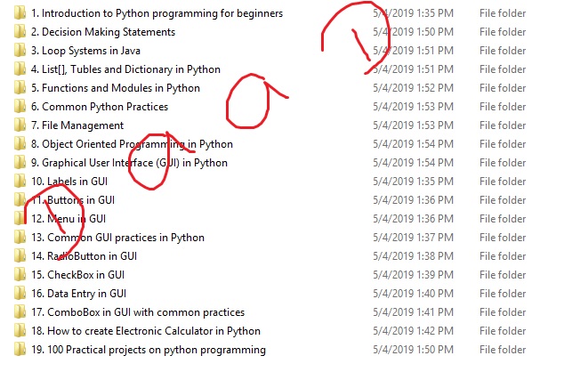This screenshot has height=380, width=588.
Task: Click folder icon next to Loop Systems in Java
Action: point(20,51)
